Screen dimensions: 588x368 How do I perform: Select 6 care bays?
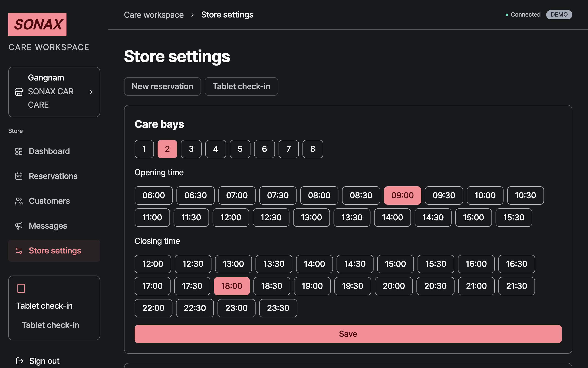coord(264,149)
